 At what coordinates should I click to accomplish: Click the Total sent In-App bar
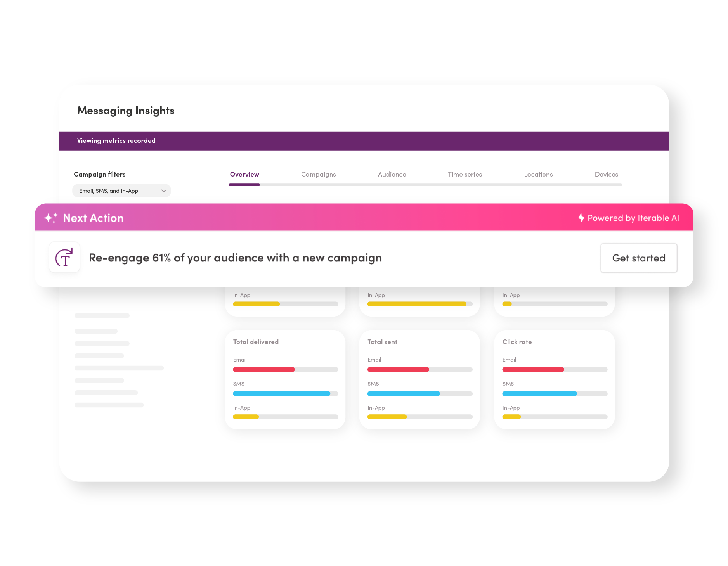tap(420, 417)
